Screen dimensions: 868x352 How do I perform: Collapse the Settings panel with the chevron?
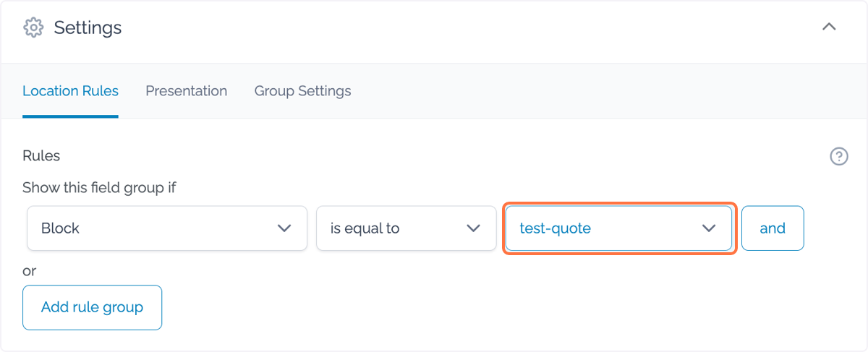[x=829, y=27]
